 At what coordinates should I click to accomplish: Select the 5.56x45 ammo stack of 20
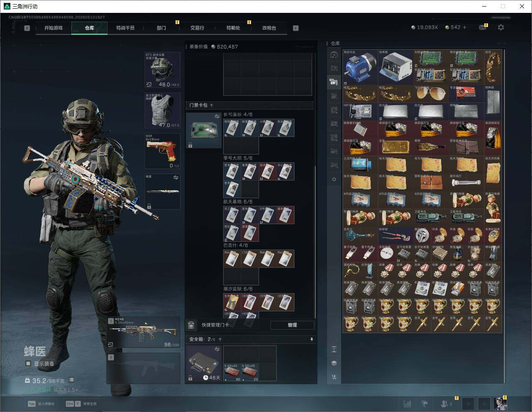click(250, 372)
